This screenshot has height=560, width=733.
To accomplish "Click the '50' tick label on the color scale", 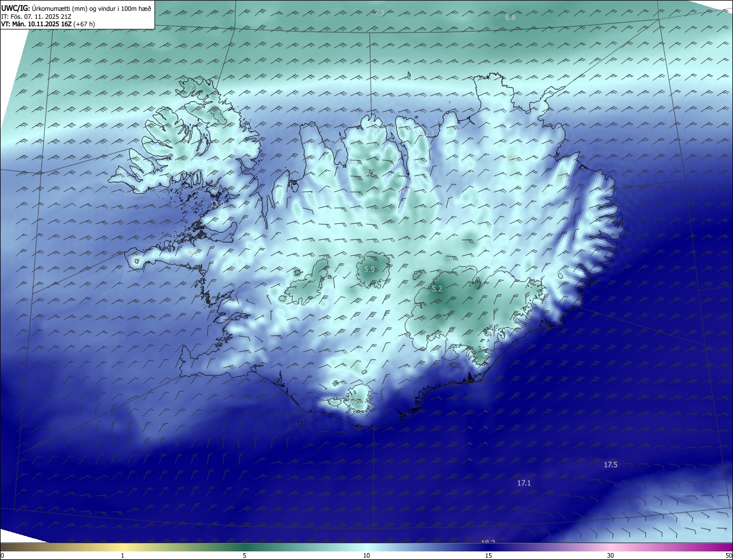I will (x=728, y=555).
